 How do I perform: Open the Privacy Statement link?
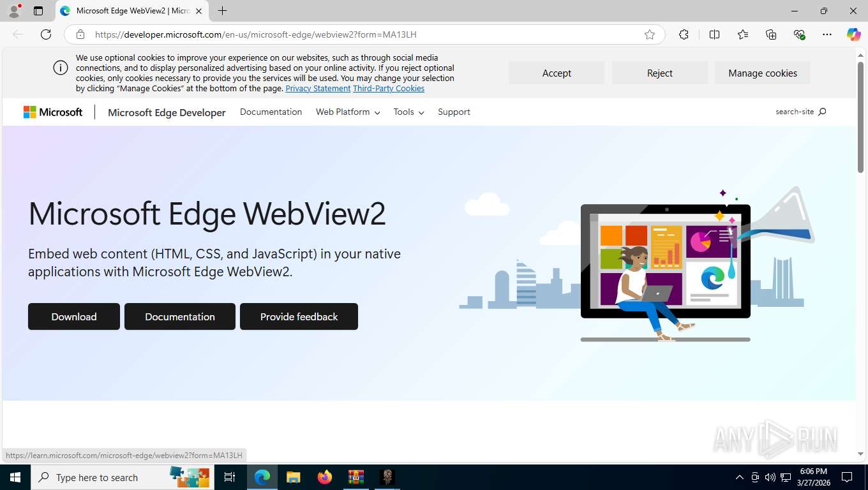tap(318, 89)
